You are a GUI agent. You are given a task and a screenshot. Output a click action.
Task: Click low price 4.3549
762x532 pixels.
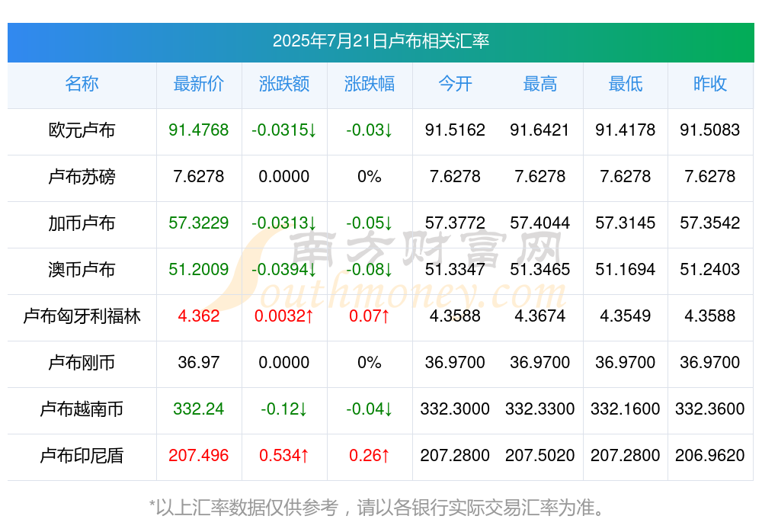pos(626,316)
